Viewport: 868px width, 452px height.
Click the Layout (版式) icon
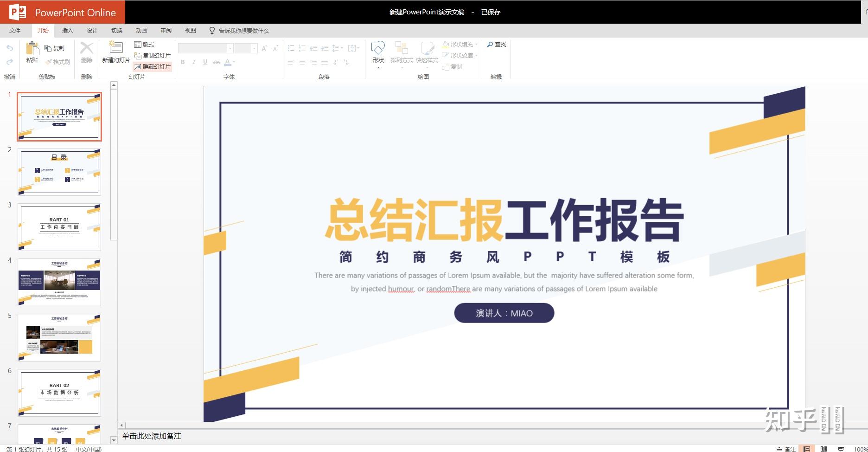tap(138, 44)
